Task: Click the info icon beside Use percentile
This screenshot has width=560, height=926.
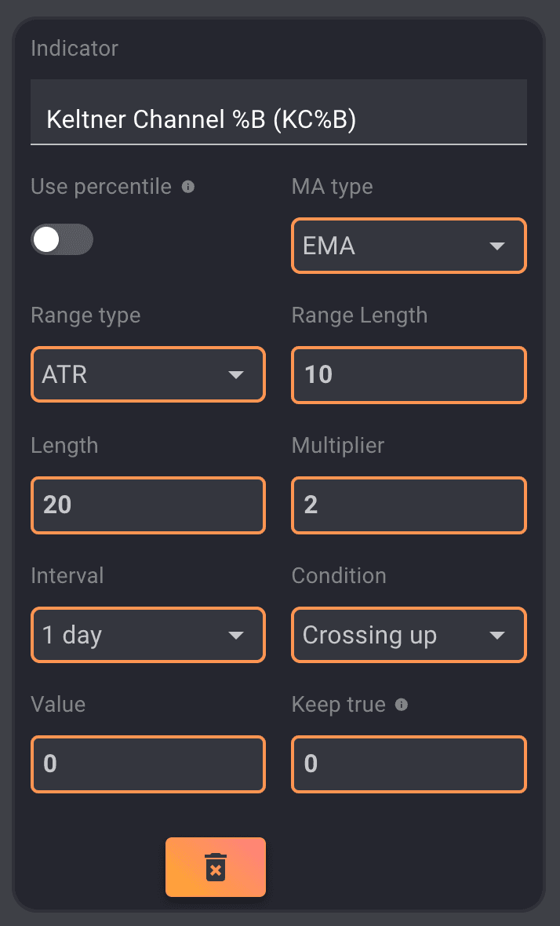Action: [188, 188]
